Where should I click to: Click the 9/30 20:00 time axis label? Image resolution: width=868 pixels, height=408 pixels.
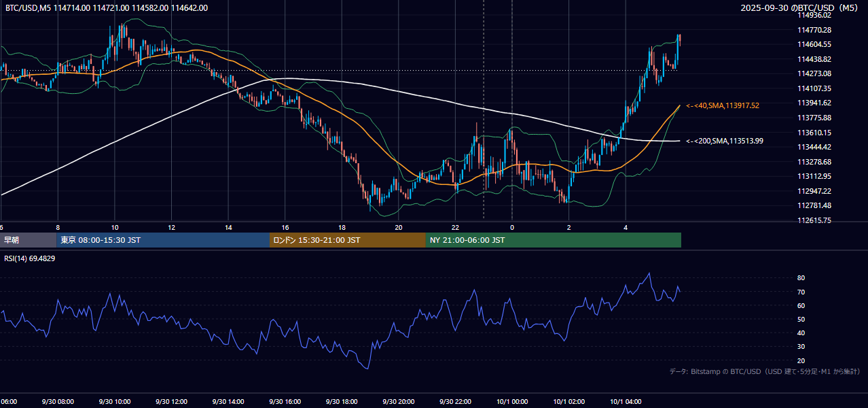coord(399,402)
